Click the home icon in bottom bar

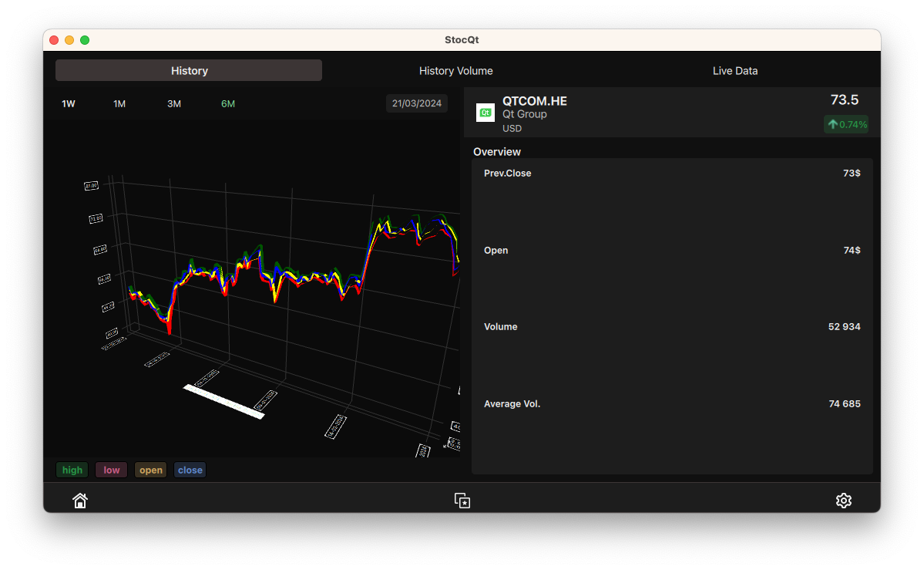tap(80, 500)
